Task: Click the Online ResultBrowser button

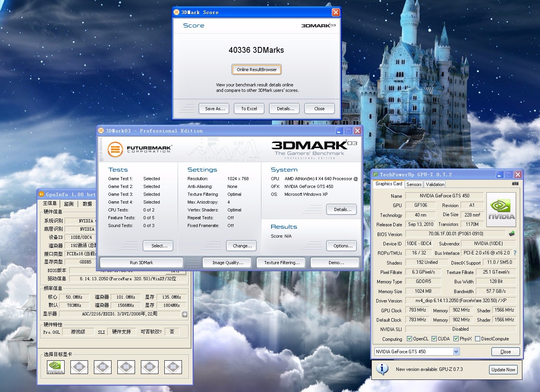Action: [x=256, y=70]
